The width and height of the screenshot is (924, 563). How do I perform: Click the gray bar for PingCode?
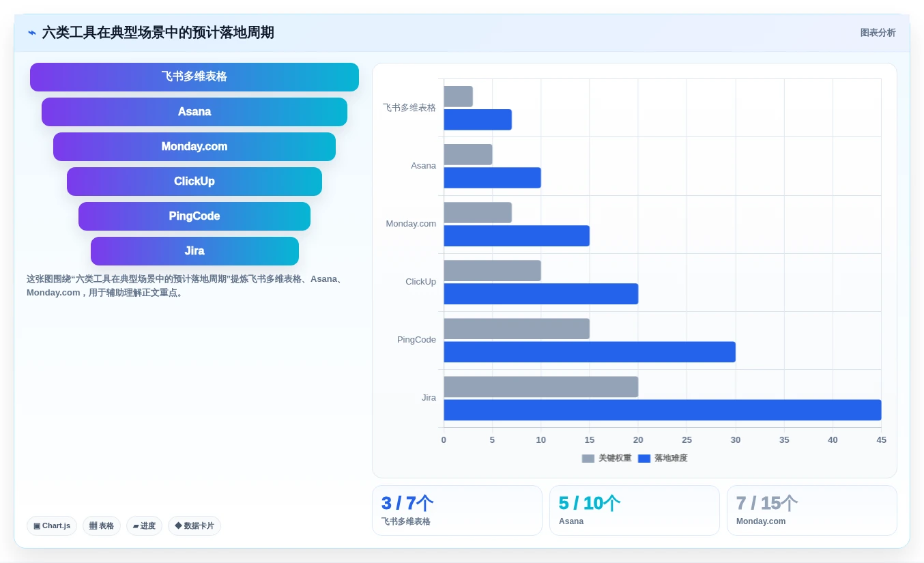tap(517, 328)
